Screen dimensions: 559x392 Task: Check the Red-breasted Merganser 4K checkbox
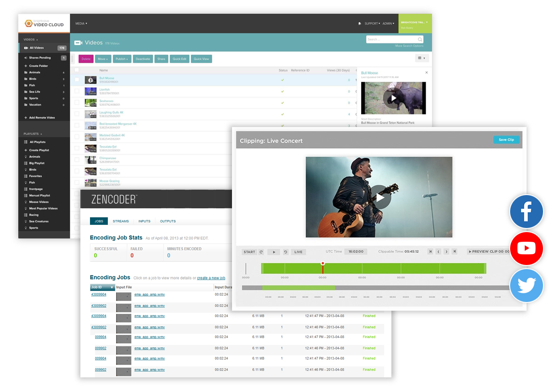coord(77,125)
